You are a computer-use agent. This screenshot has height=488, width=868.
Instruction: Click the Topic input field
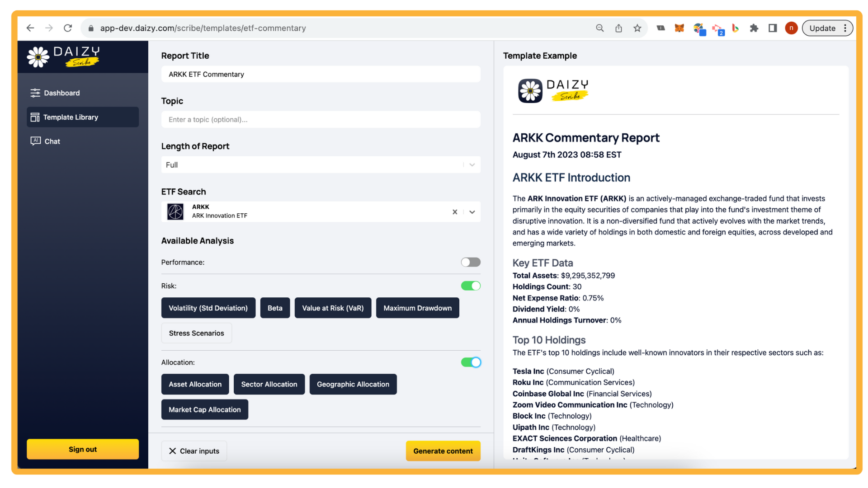pos(321,120)
